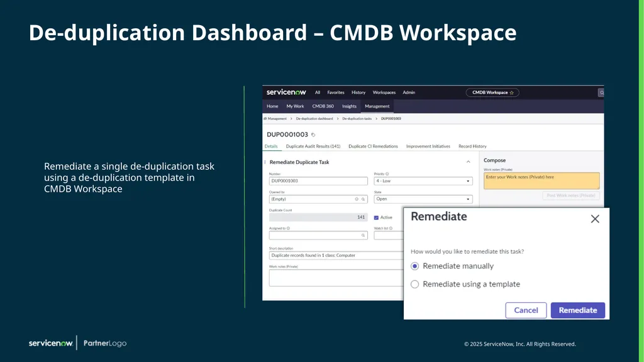Select the Details record tab
Viewport: 644px width, 362px height.
coord(271,146)
